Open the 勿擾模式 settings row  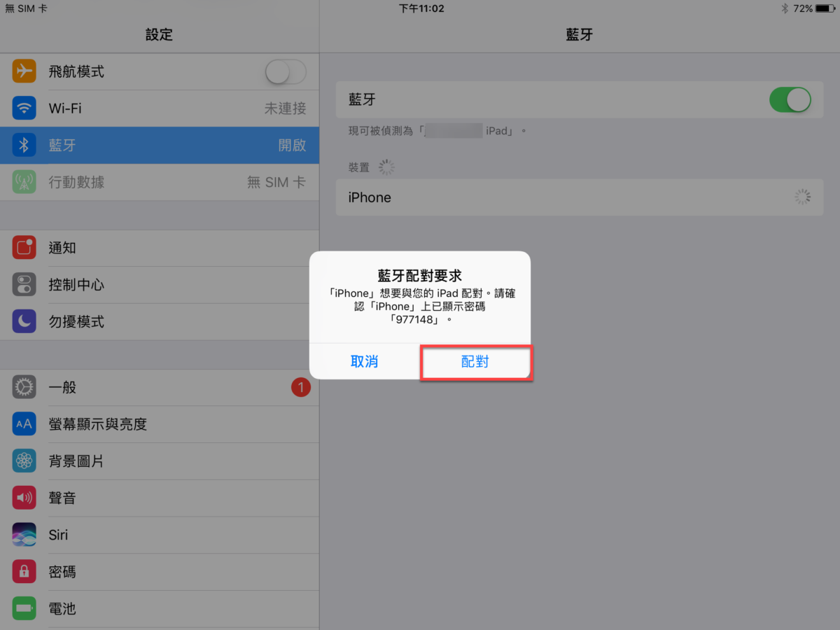[x=160, y=321]
